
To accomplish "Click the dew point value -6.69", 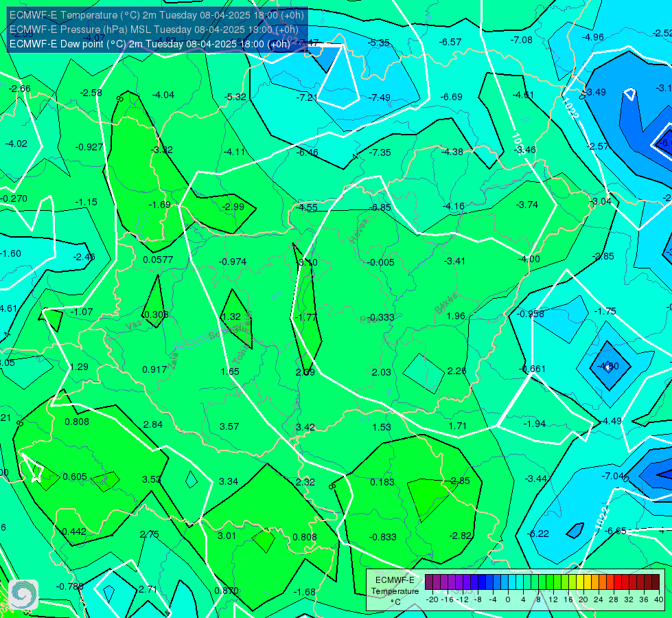I will pyautogui.click(x=451, y=98).
